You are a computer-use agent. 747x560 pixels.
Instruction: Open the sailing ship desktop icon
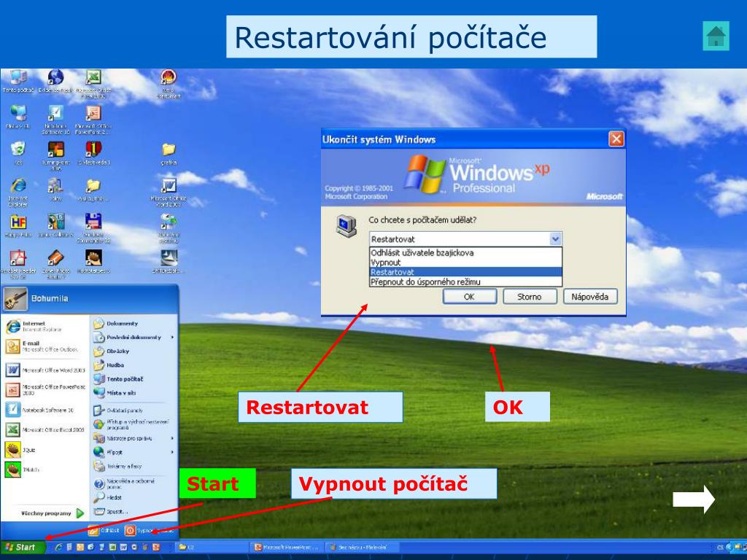169,262
